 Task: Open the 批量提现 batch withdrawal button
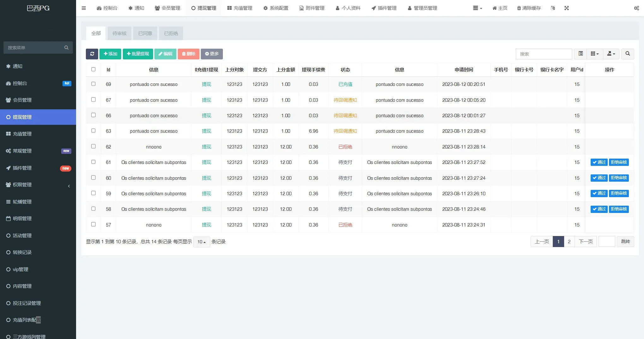[138, 54]
